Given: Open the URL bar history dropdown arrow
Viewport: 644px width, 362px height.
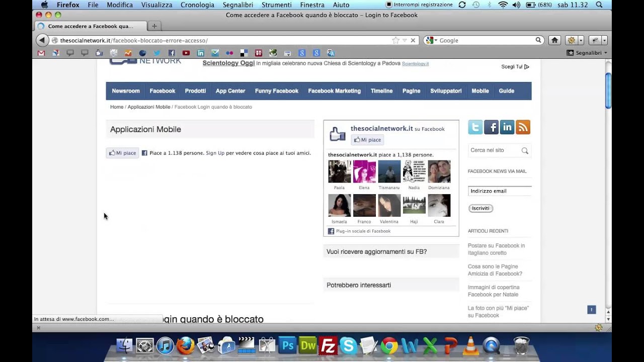Looking at the screenshot, I should [404, 40].
